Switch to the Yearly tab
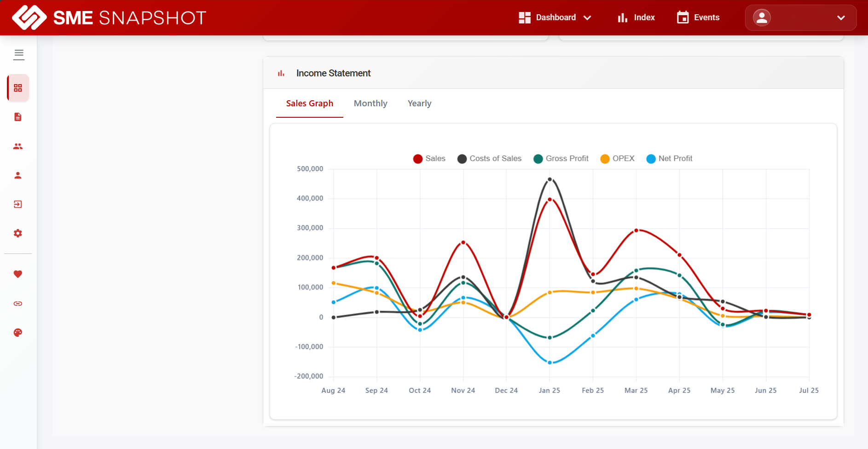This screenshot has width=868, height=449. 419,104
